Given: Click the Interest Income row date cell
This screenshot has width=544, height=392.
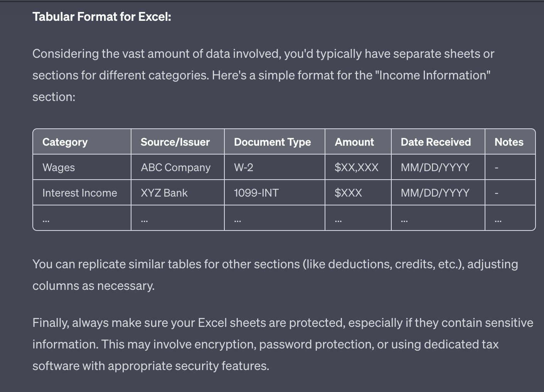Looking at the screenshot, I should tap(435, 193).
